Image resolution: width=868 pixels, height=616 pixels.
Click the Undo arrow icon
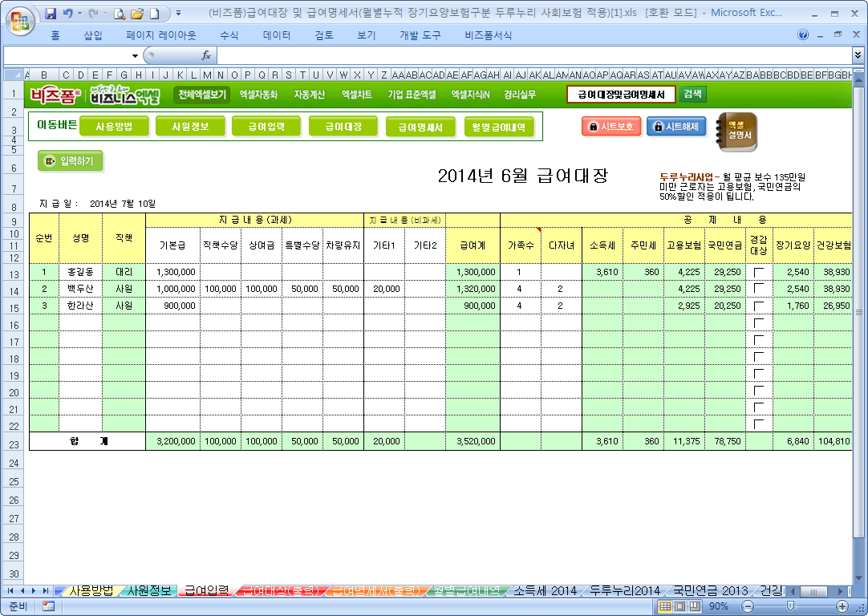pyautogui.click(x=67, y=14)
